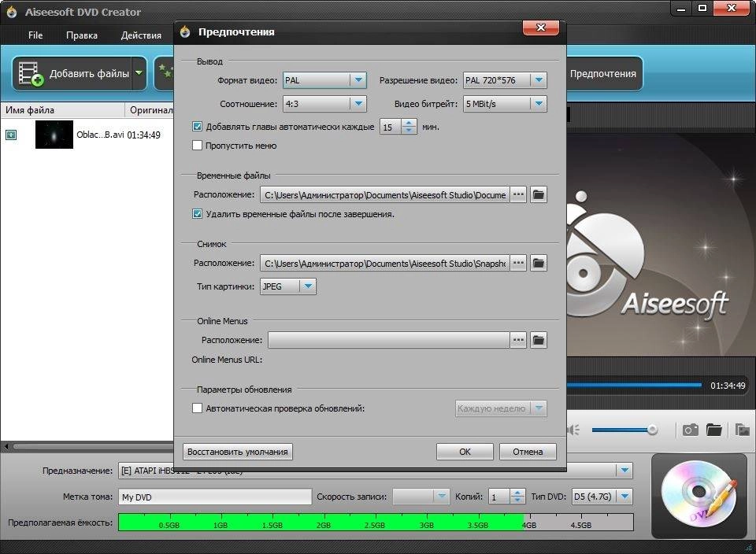Image resolution: width=756 pixels, height=554 pixels.
Task: Select the Oblac...B.avi video thumbnail
Action: click(54, 135)
